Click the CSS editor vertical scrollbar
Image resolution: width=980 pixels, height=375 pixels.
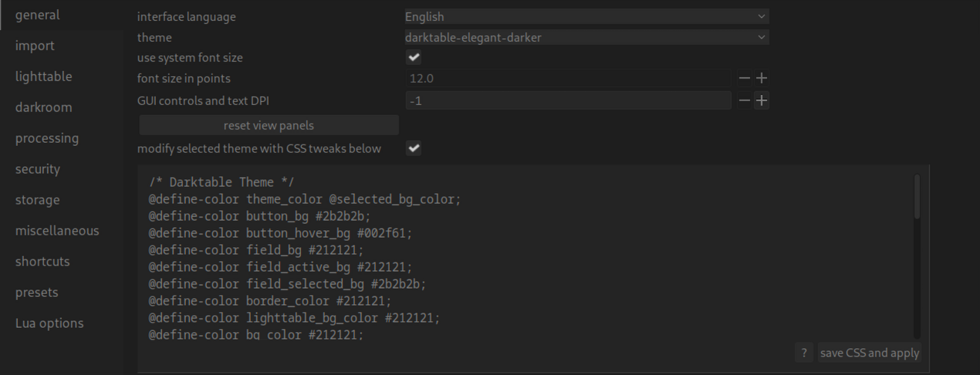[x=917, y=197]
